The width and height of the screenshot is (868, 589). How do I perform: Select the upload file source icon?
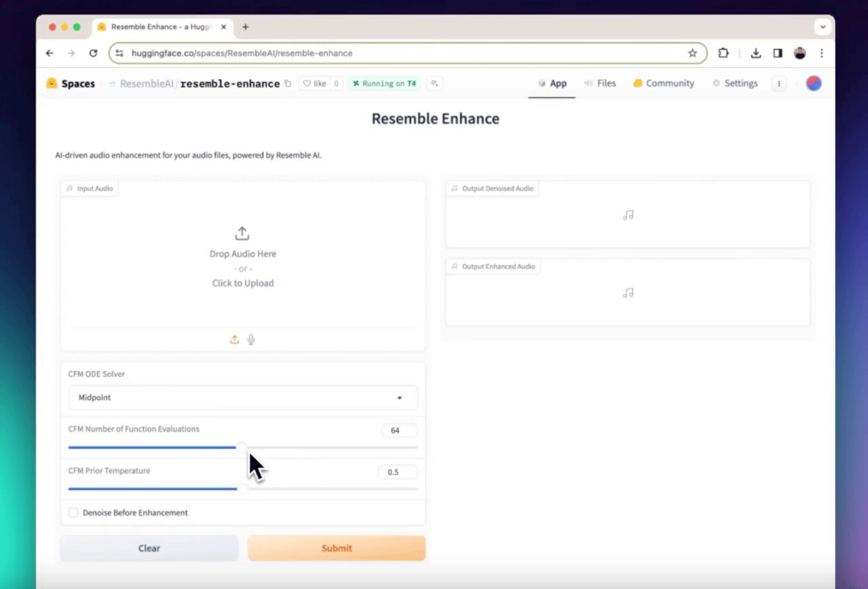[234, 340]
